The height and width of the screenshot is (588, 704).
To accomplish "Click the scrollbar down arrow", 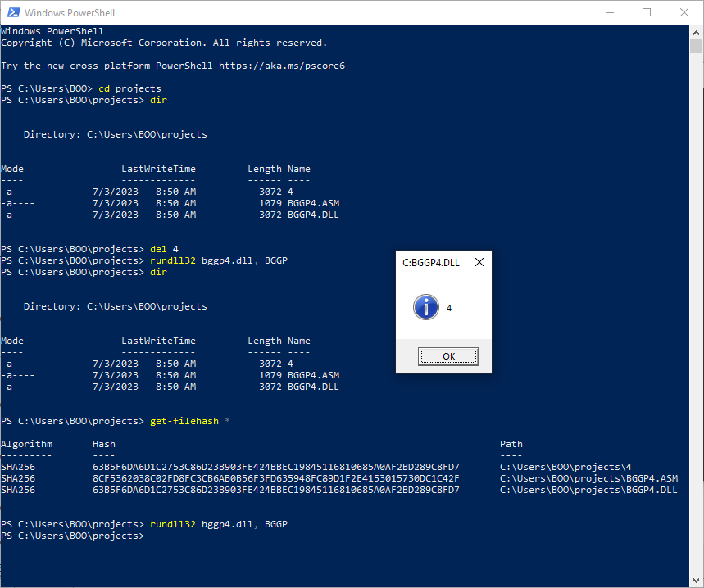I will (x=696, y=581).
